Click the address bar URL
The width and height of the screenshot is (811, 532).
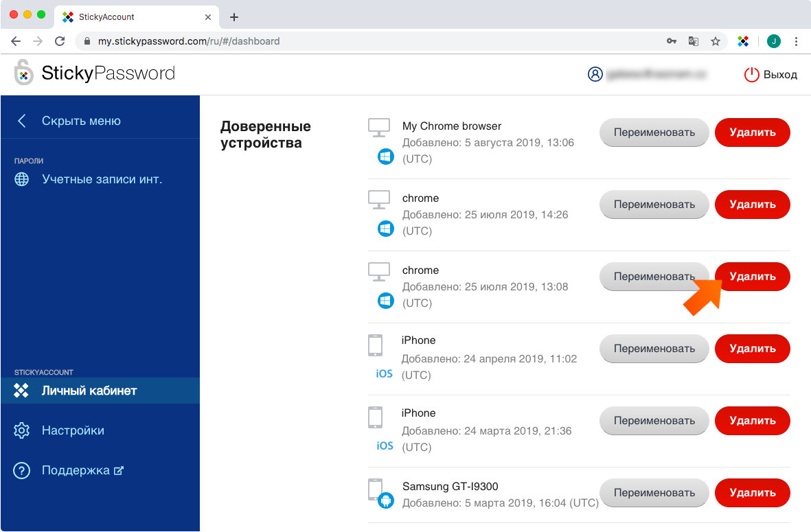tap(189, 41)
